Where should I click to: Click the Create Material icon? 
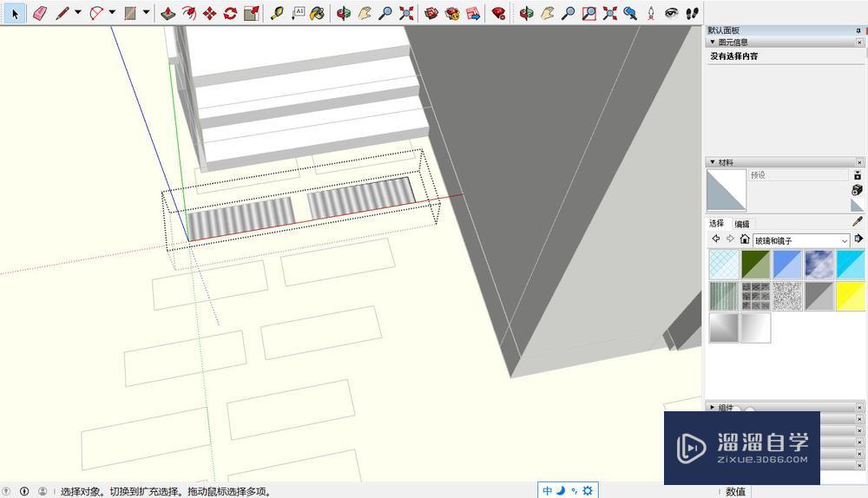click(x=858, y=190)
